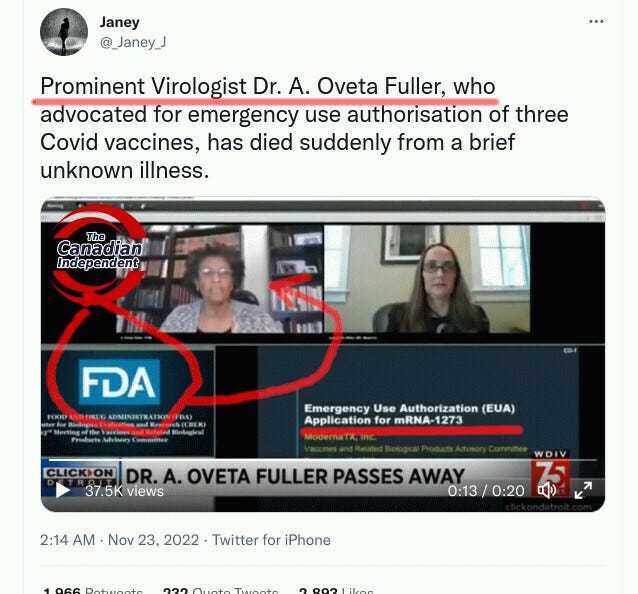Open Janey's profile picture
Viewport: 638px width, 594px height.
pyautogui.click(x=64, y=32)
